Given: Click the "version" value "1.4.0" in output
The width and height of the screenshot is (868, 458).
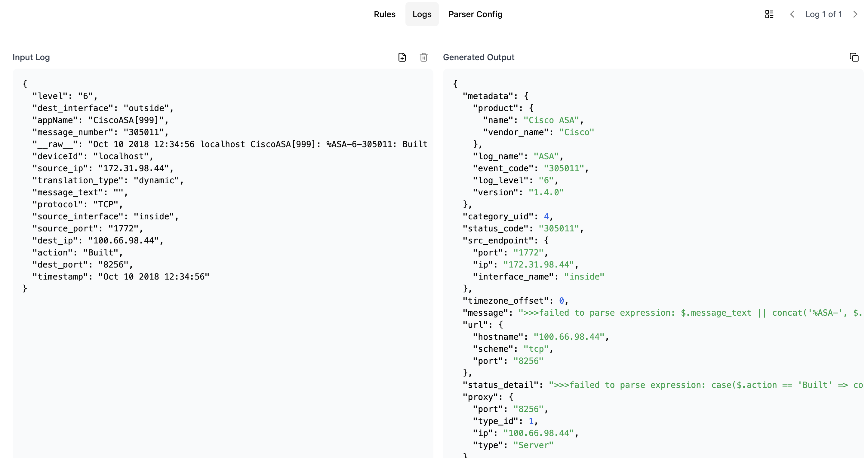Looking at the screenshot, I should point(546,192).
